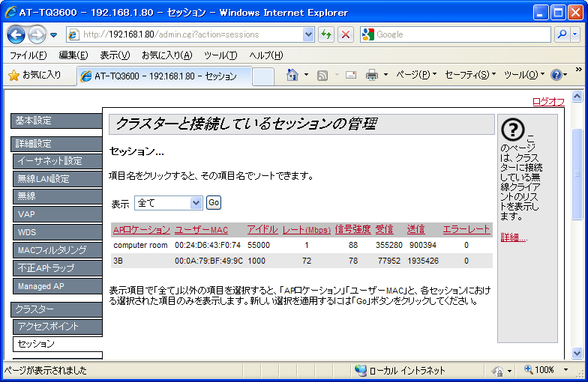Go back with the browser Back arrow
This screenshot has width=588, height=382.
(16, 34)
